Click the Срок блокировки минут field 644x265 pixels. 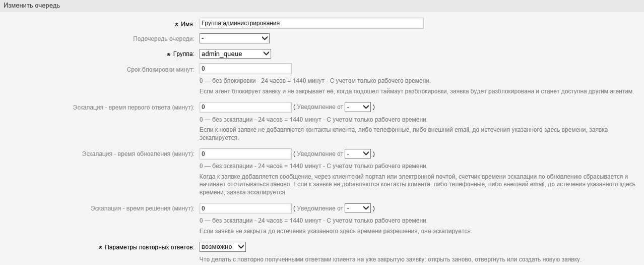pyautogui.click(x=246, y=69)
